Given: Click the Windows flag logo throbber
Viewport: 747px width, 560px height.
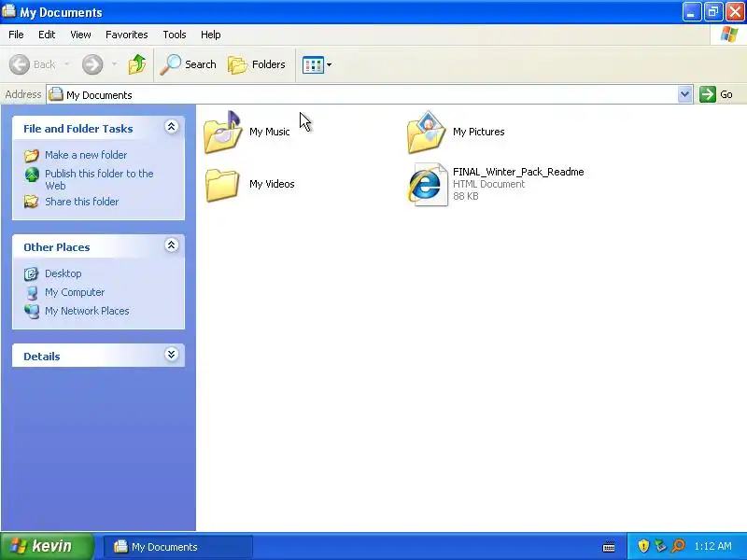Looking at the screenshot, I should pos(728,35).
